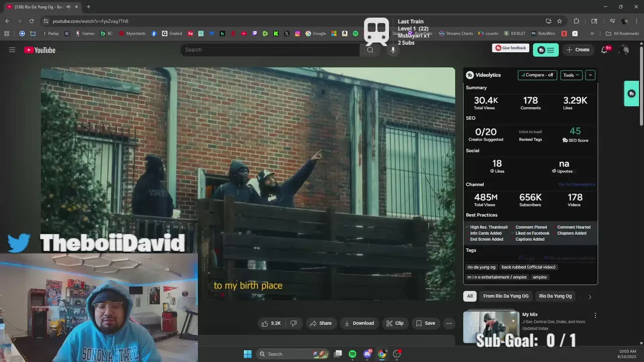Click the 'rio da yung og' tag

(481, 267)
